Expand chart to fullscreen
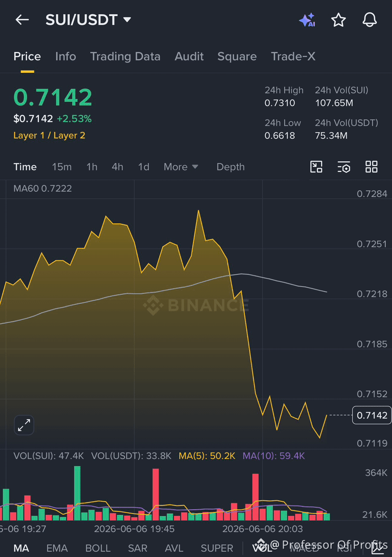The image size is (392, 557). pos(24,425)
